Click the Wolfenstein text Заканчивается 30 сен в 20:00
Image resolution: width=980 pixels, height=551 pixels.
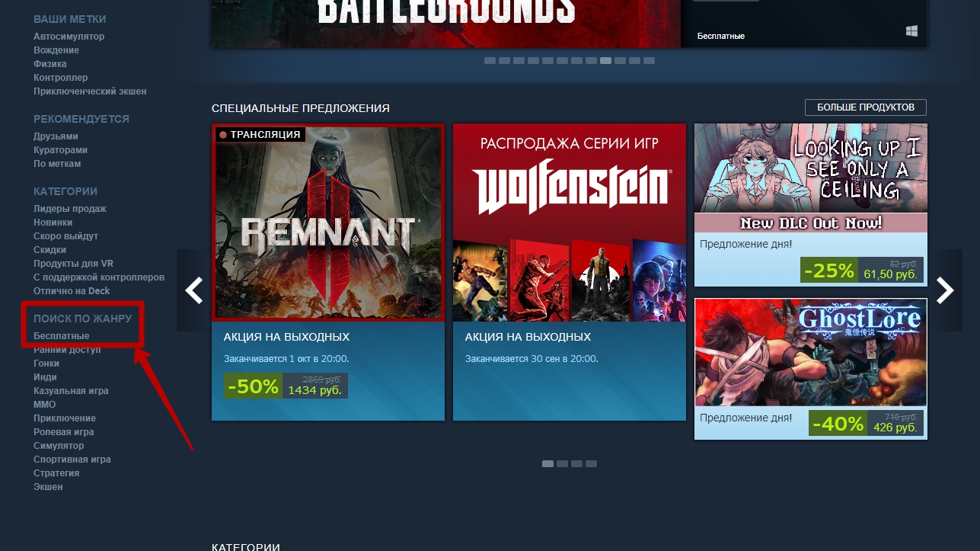pos(531,359)
